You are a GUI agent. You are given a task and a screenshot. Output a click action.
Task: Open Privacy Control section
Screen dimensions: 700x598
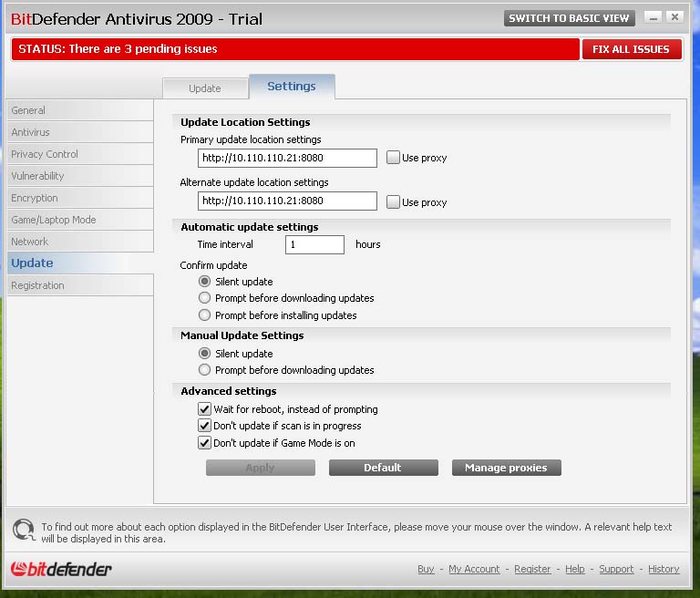pos(80,154)
